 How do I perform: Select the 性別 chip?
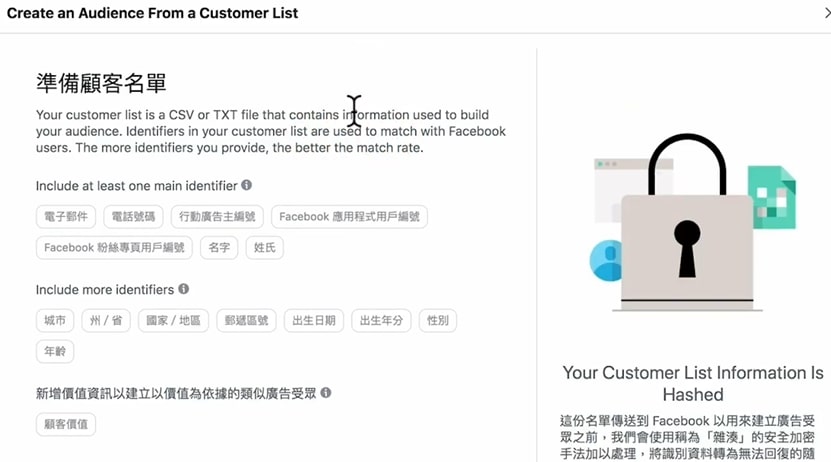(x=438, y=321)
